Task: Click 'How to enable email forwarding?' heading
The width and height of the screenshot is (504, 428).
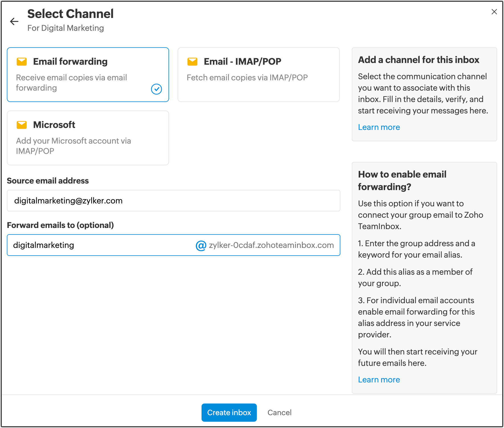Action: coord(402,180)
